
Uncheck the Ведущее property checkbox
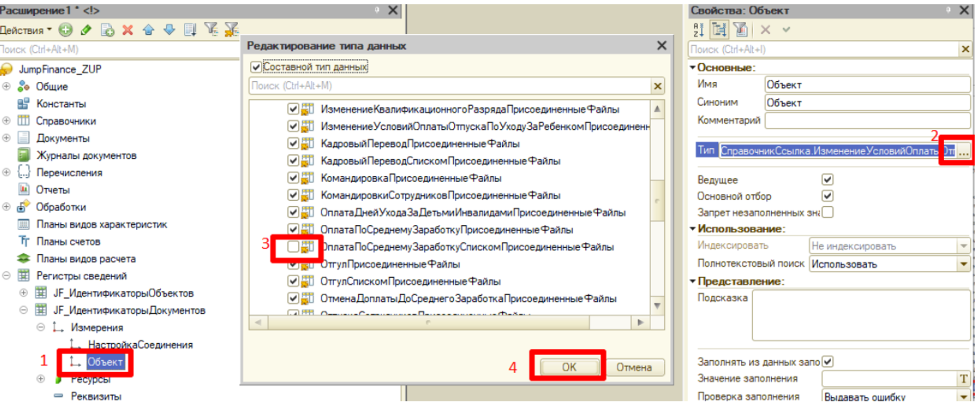[828, 179]
